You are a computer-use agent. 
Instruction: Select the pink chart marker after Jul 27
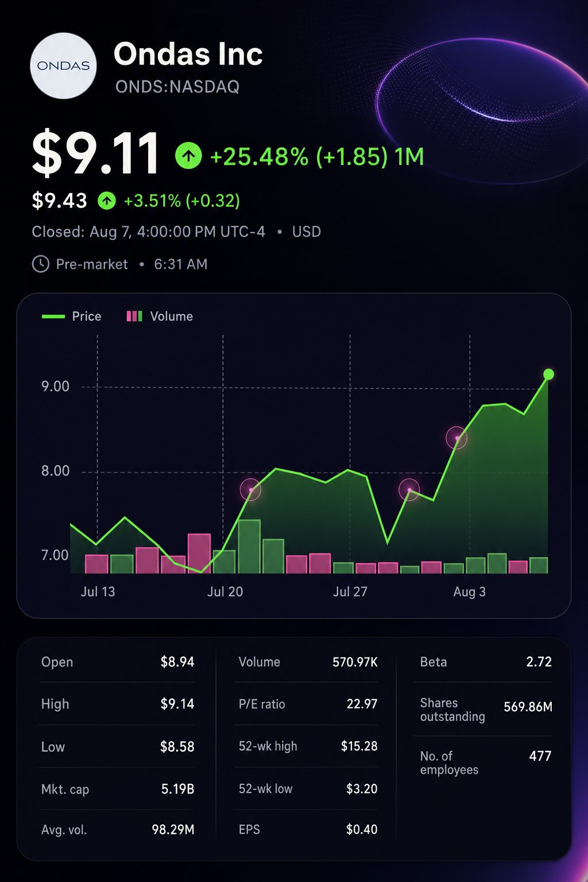click(x=409, y=490)
